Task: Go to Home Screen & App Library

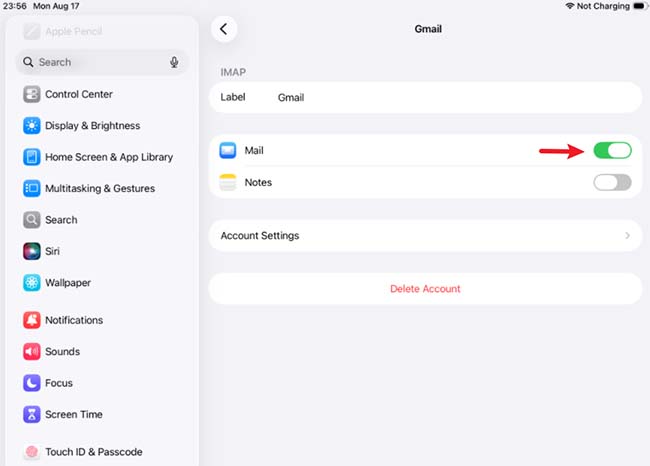Action: point(102,157)
